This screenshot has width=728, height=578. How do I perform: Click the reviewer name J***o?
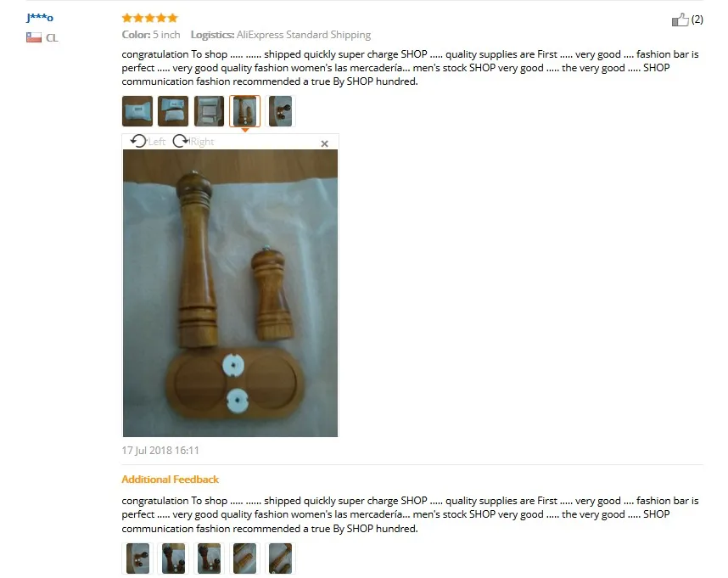[40, 18]
